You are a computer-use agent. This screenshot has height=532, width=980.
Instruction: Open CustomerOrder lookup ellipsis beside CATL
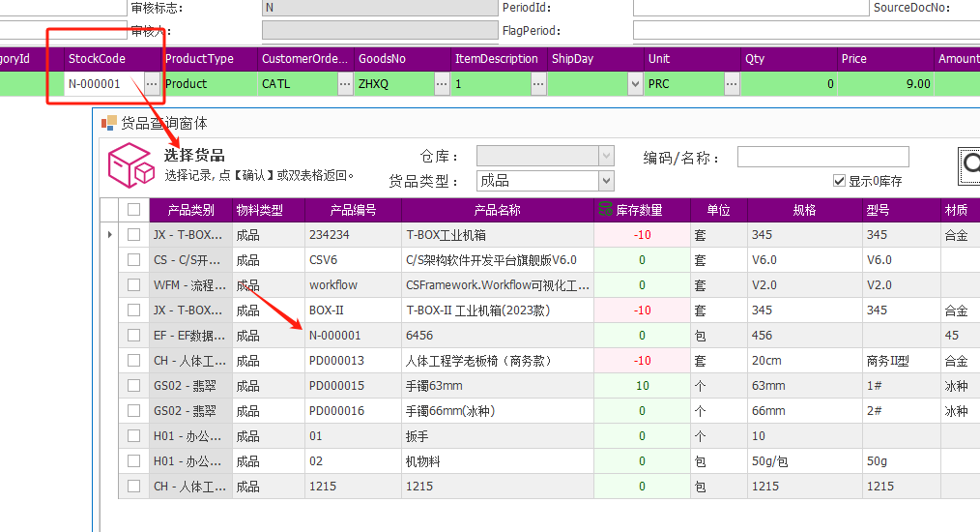click(x=345, y=84)
